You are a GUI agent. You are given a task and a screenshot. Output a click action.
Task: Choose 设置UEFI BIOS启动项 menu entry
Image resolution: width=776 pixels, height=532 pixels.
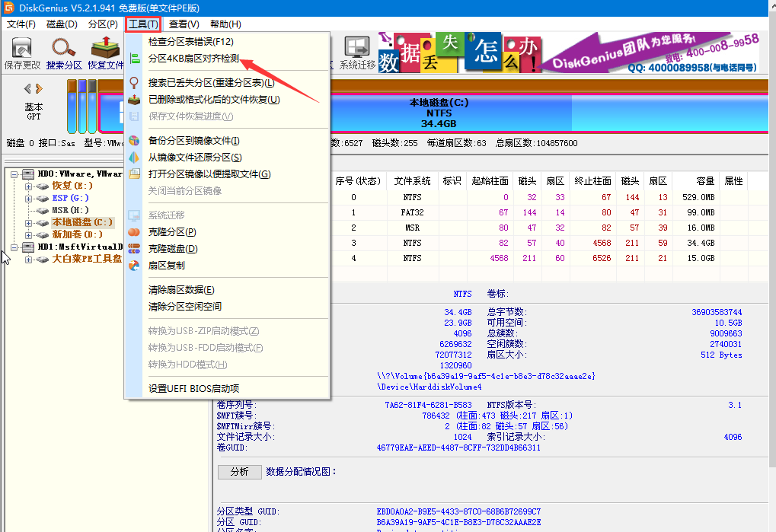[x=227, y=389]
